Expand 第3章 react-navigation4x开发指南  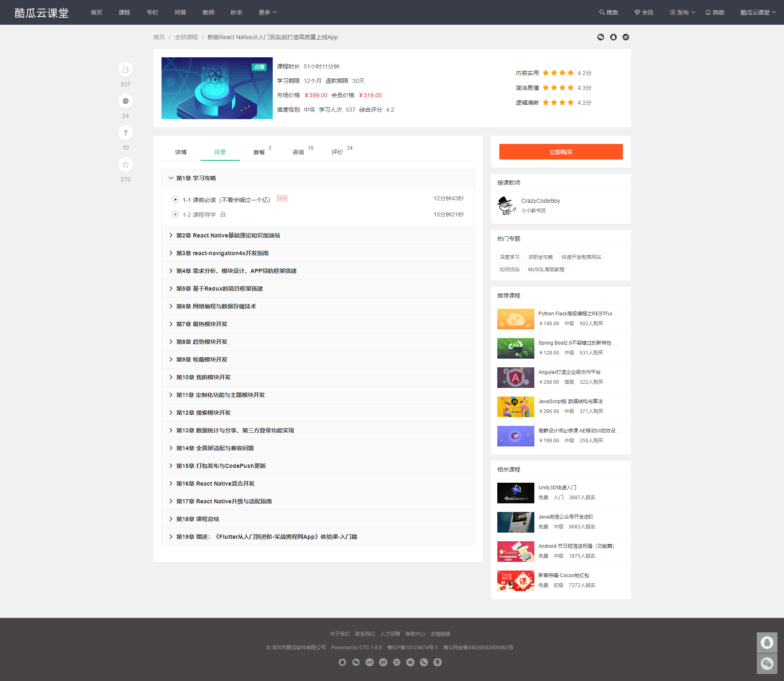318,253
